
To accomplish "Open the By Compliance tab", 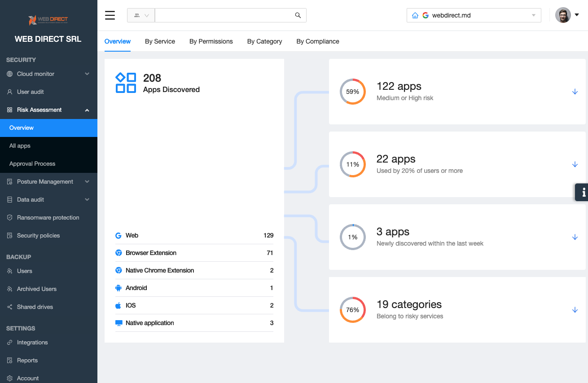I will (x=317, y=41).
